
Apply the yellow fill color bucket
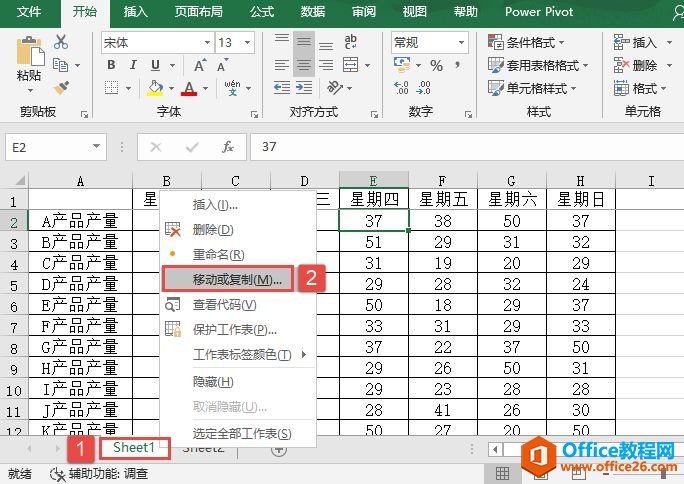pos(155,88)
